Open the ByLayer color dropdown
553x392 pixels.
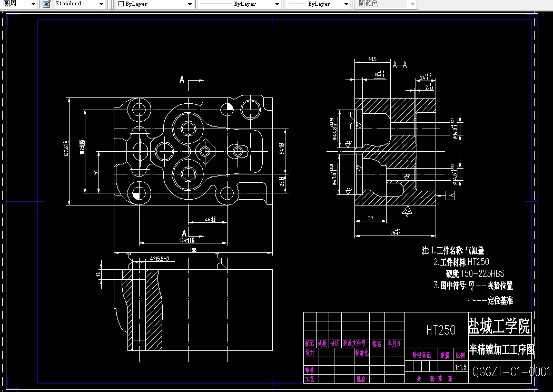190,4
